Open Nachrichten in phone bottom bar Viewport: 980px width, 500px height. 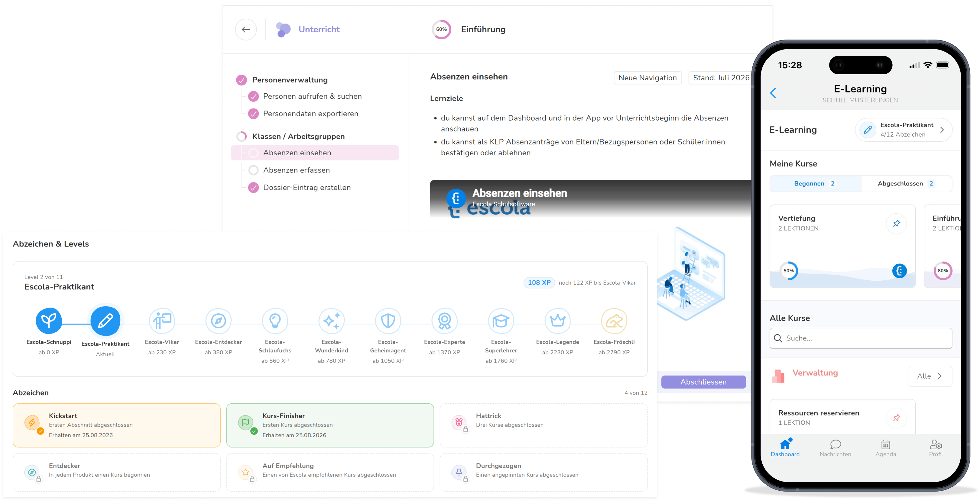[836, 448]
